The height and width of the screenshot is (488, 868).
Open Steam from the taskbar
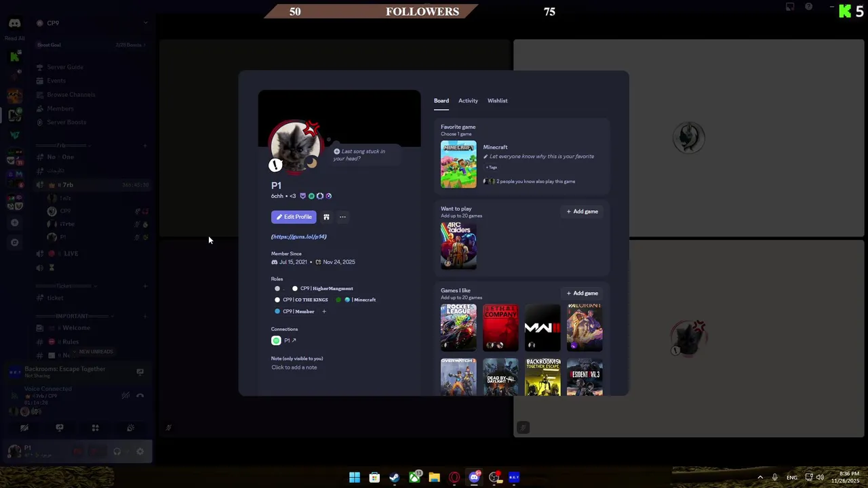click(394, 477)
